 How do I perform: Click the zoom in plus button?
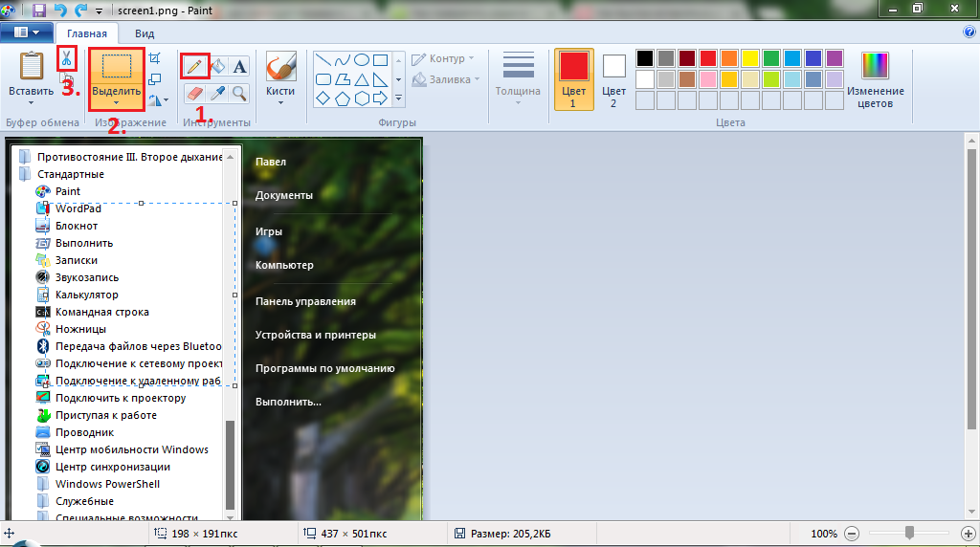click(968, 533)
